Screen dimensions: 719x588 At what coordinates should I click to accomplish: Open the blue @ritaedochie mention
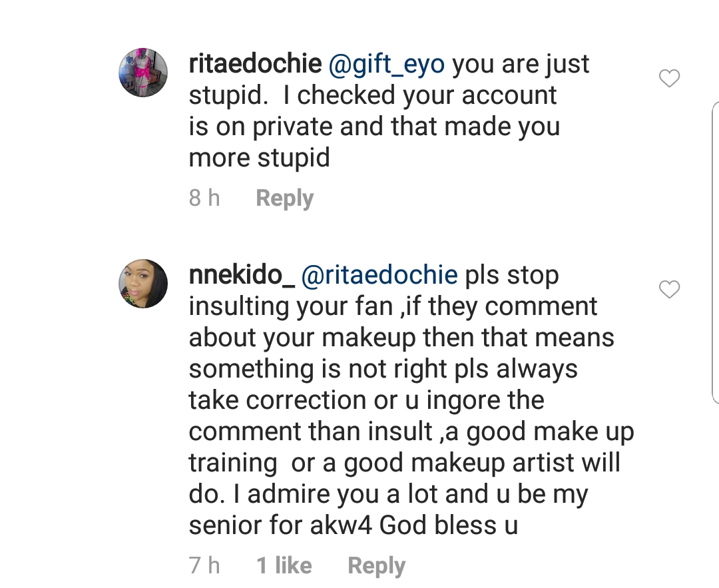click(x=379, y=275)
